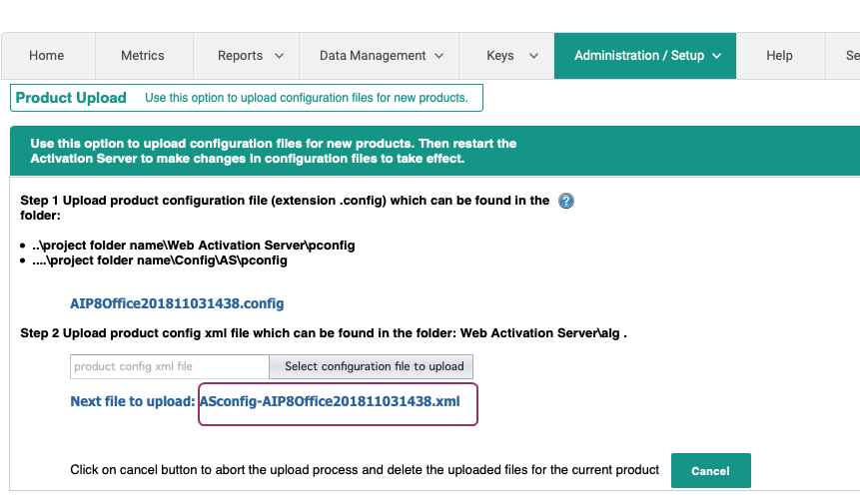Click the AIP8Office201811031438.config file link
Viewport: 860px width, 504px height.
(x=177, y=303)
